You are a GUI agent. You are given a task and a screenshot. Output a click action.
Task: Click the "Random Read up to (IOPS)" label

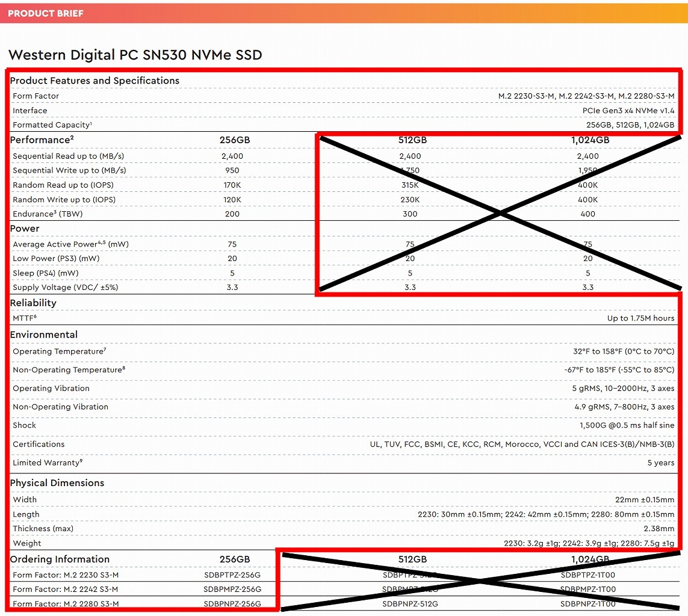click(x=63, y=185)
